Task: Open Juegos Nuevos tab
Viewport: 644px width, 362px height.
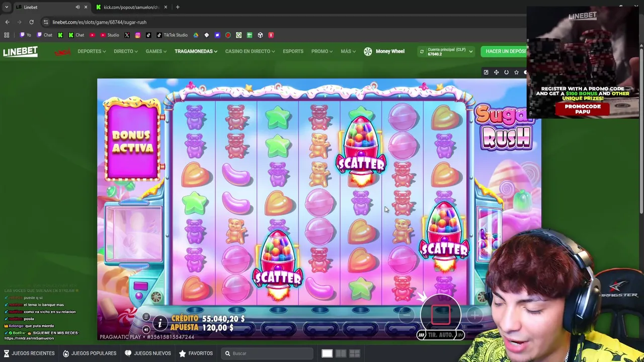Action: [147, 353]
